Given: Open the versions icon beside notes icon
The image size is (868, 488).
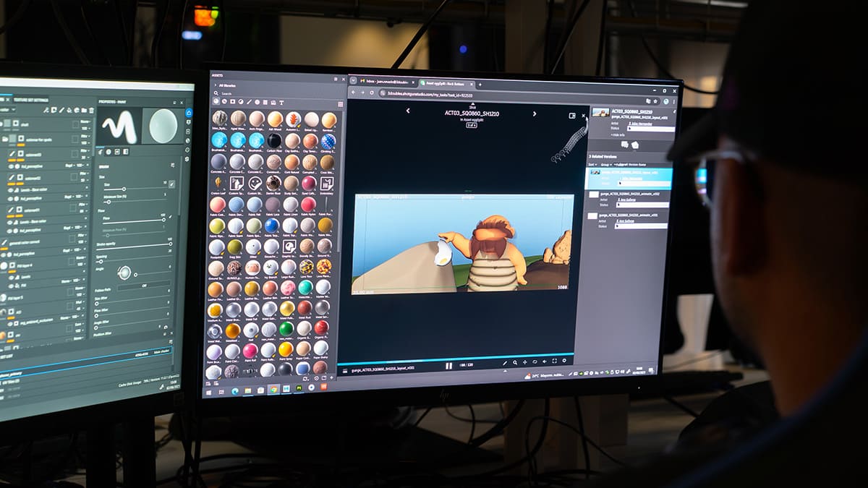Looking at the screenshot, I should (635, 145).
